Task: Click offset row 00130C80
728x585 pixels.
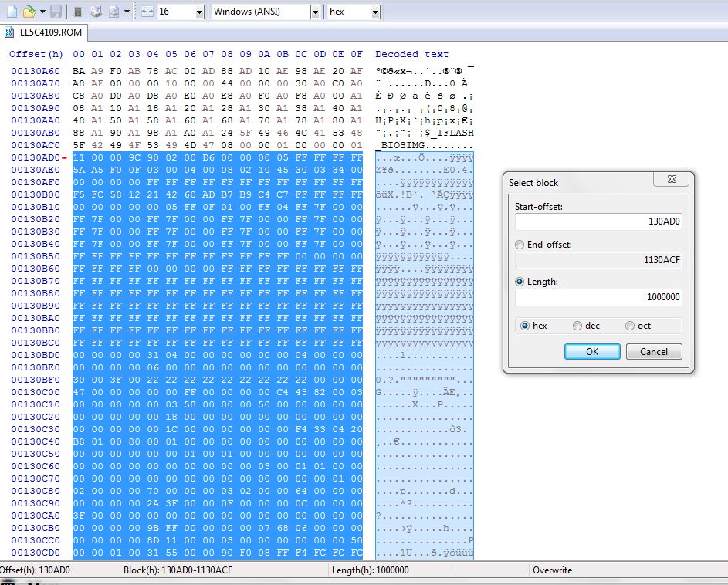Action: pos(36,491)
